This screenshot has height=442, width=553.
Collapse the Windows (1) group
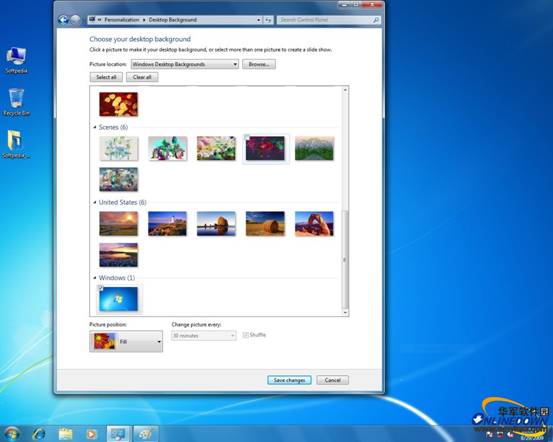click(95, 278)
